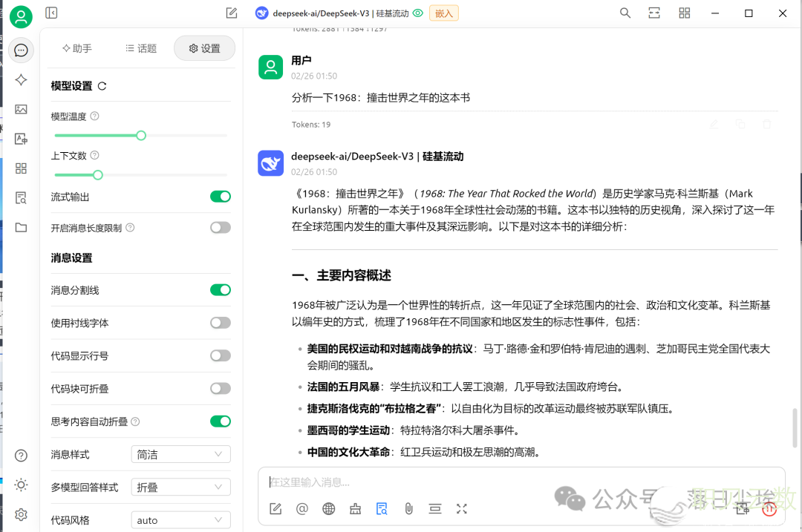Click the DeepSeek assistant avatar in message
802x532 pixels.
pyautogui.click(x=270, y=163)
